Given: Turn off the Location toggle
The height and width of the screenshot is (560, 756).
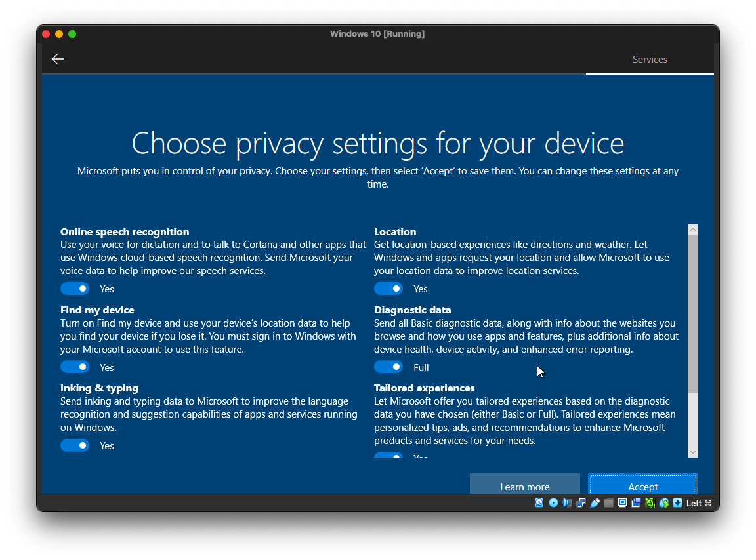Looking at the screenshot, I should coord(388,289).
